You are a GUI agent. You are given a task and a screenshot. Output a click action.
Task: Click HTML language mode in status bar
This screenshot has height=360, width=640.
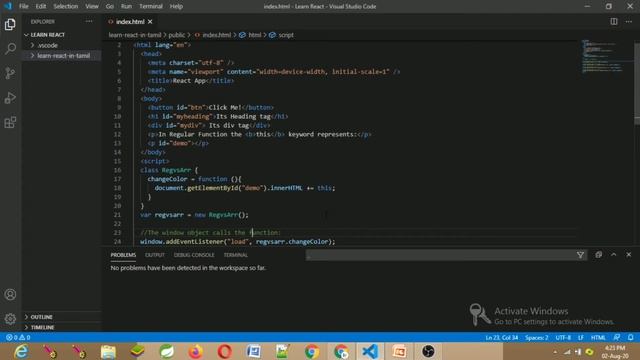(598, 338)
